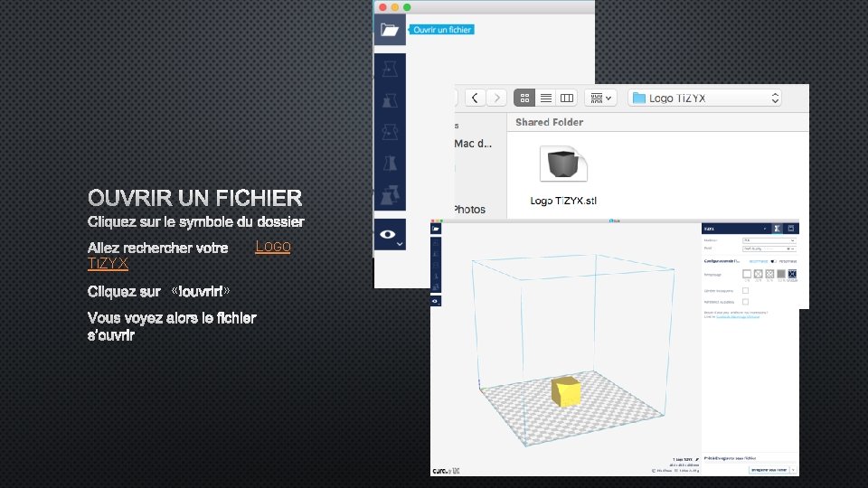
Task: Click the large Ouvrir un fichier folder icon
Action: tap(390, 30)
